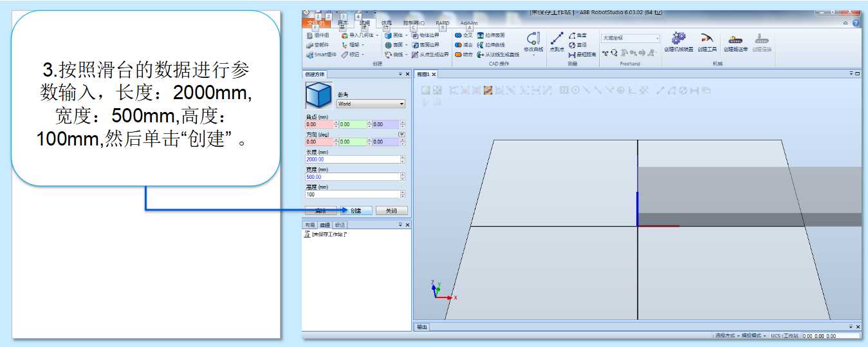Switch to the 控制器 (Controller) ribbon tab

413,23
